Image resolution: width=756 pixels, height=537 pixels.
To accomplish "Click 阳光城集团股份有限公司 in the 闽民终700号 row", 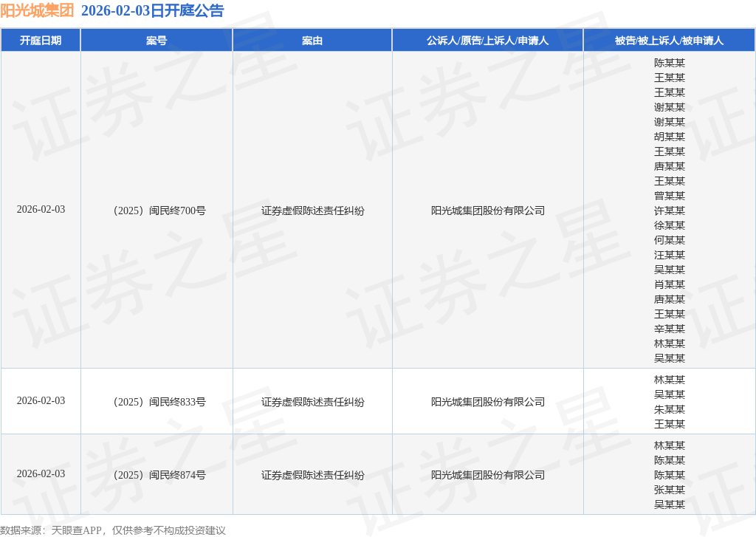I will click(x=487, y=211).
